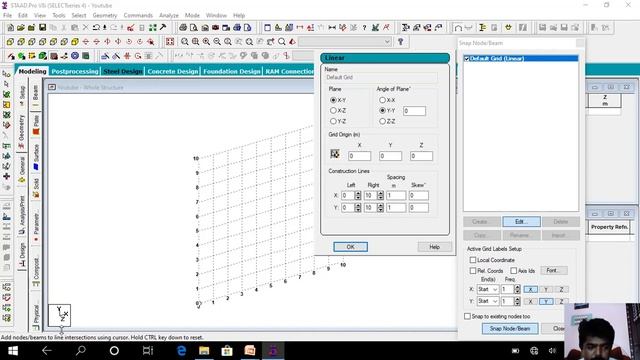Viewport: 640px width, 360px height.
Task: Switch to Foundation Design tab
Action: pyautogui.click(x=231, y=71)
